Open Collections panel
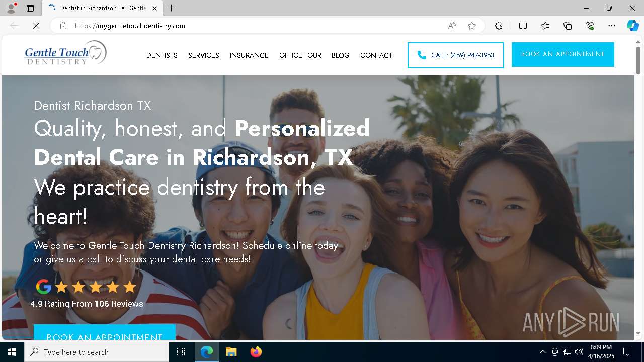This screenshot has width=644, height=362. pyautogui.click(x=568, y=26)
